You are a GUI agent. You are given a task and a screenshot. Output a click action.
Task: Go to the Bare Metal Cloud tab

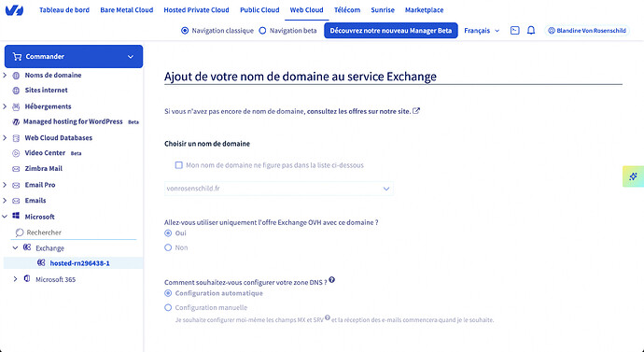tap(127, 10)
